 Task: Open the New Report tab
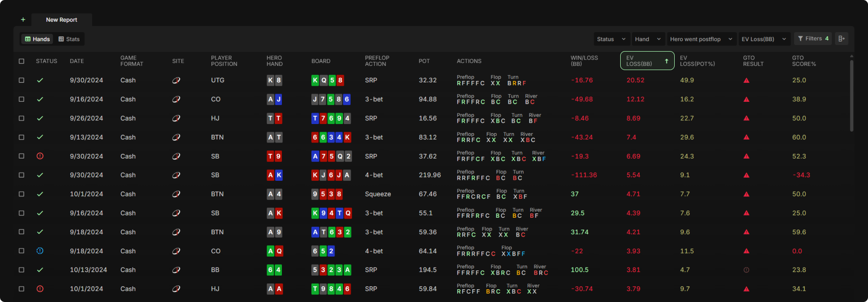[x=62, y=20]
